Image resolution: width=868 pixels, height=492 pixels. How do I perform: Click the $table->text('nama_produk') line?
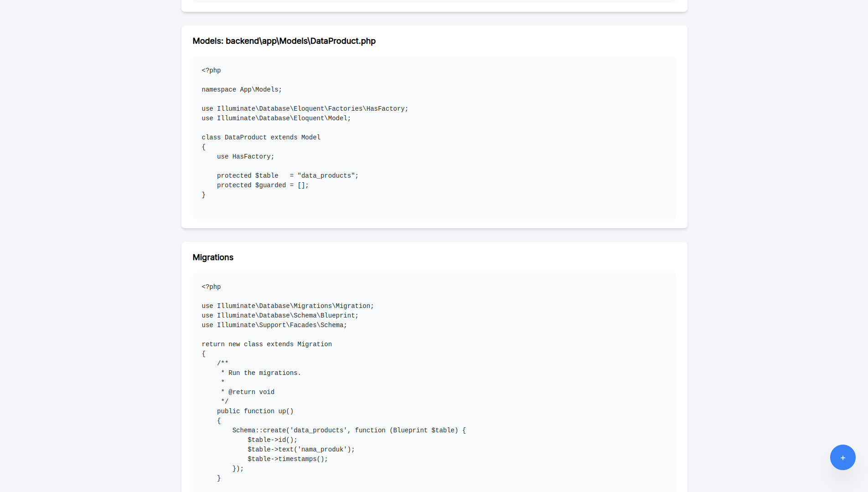[301, 450]
